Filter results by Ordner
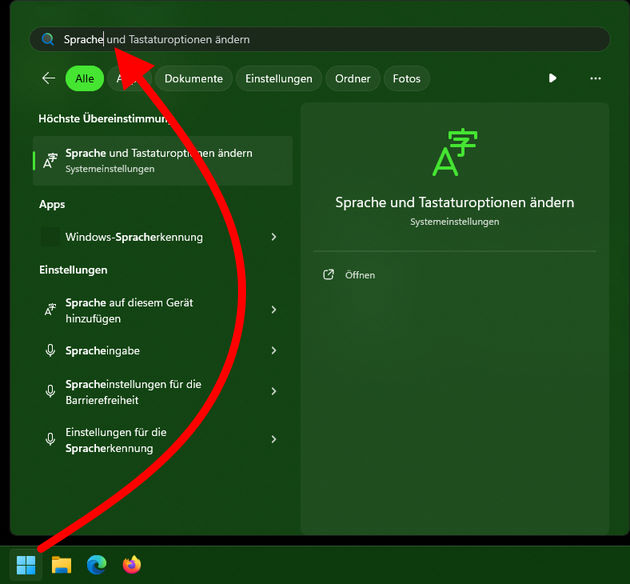 (353, 78)
